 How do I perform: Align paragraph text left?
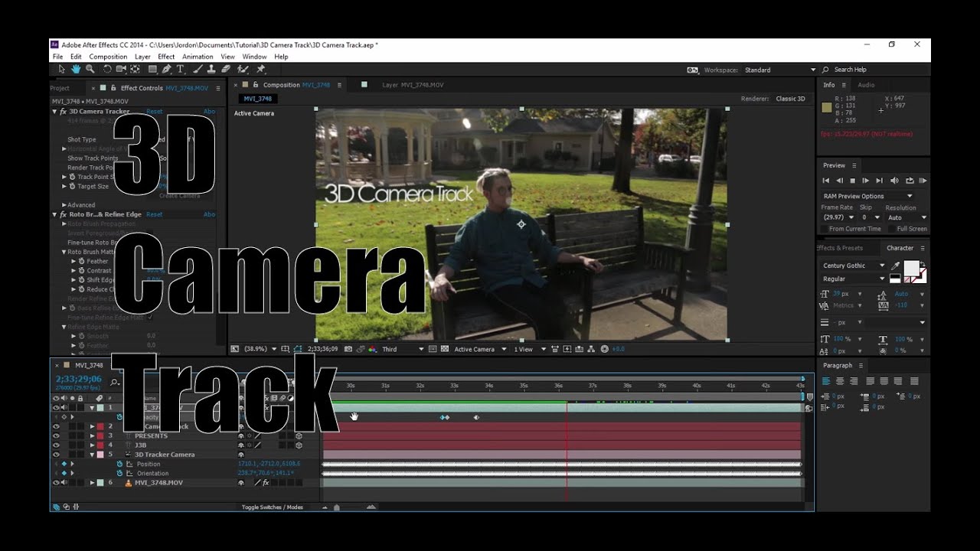click(826, 380)
